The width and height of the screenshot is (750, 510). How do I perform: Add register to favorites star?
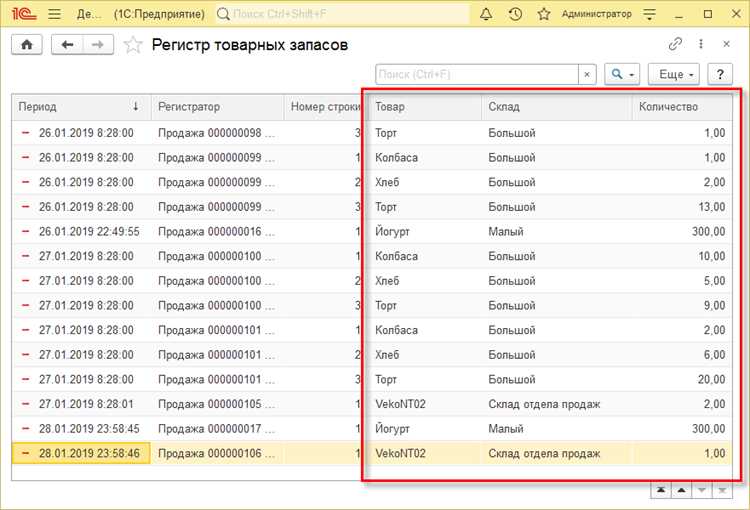click(x=133, y=45)
